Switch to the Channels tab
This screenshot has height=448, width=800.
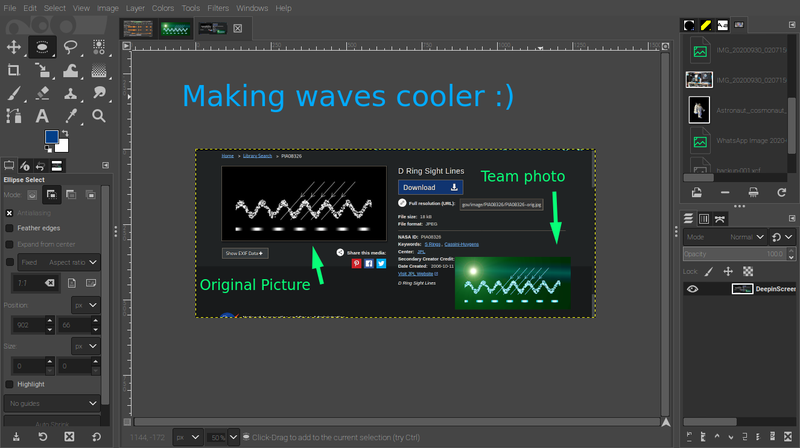pyautogui.click(x=704, y=219)
